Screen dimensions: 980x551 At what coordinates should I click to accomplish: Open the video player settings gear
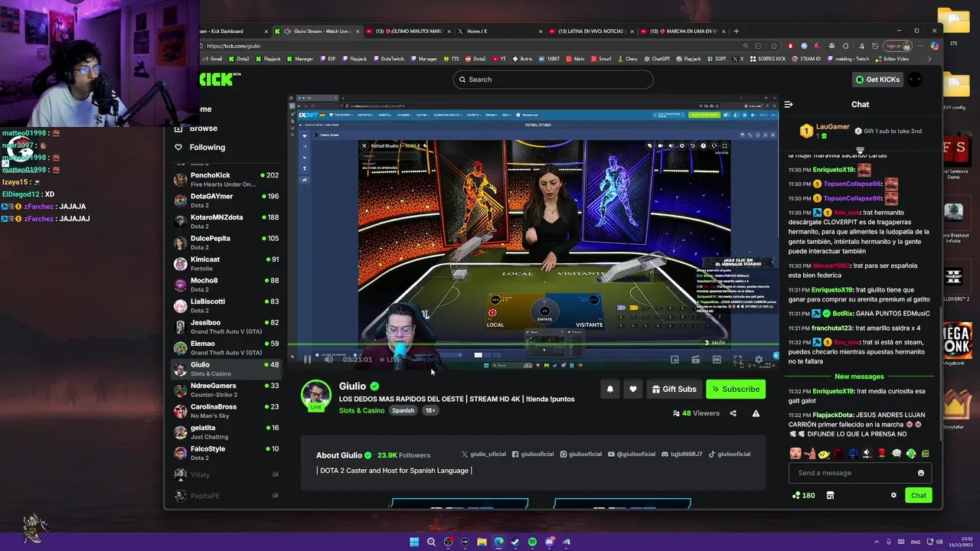click(x=759, y=360)
